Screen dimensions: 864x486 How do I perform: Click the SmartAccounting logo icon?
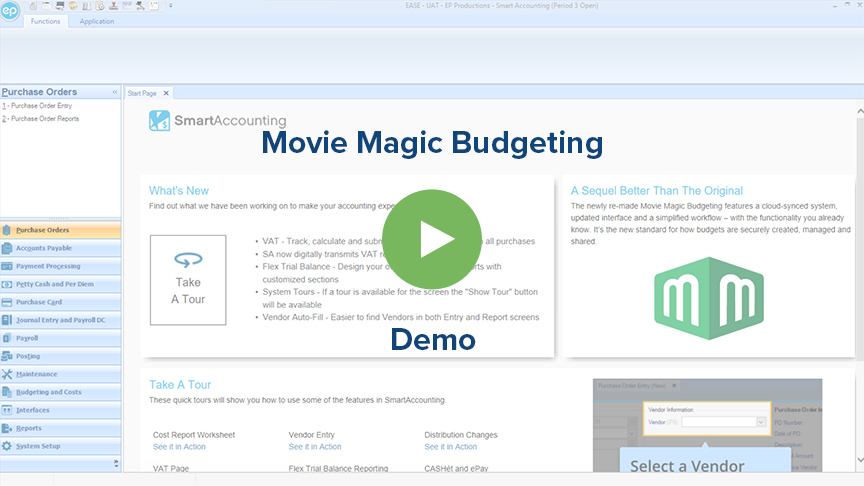[160, 121]
